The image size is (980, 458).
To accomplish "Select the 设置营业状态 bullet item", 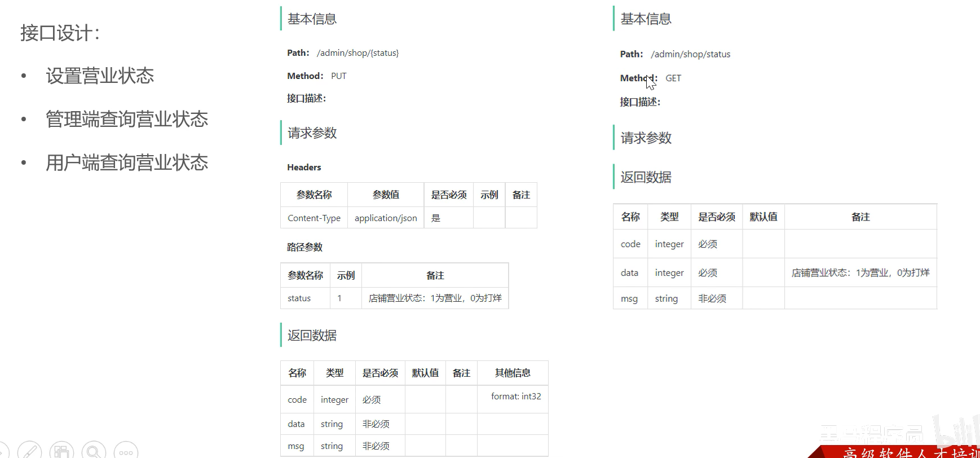I will [100, 76].
